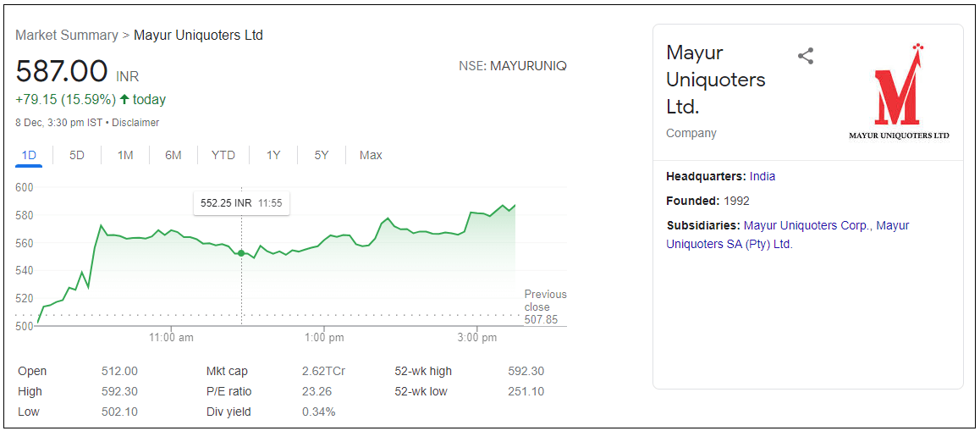Show the Max history chart
This screenshot has width=980, height=431.
(x=371, y=155)
